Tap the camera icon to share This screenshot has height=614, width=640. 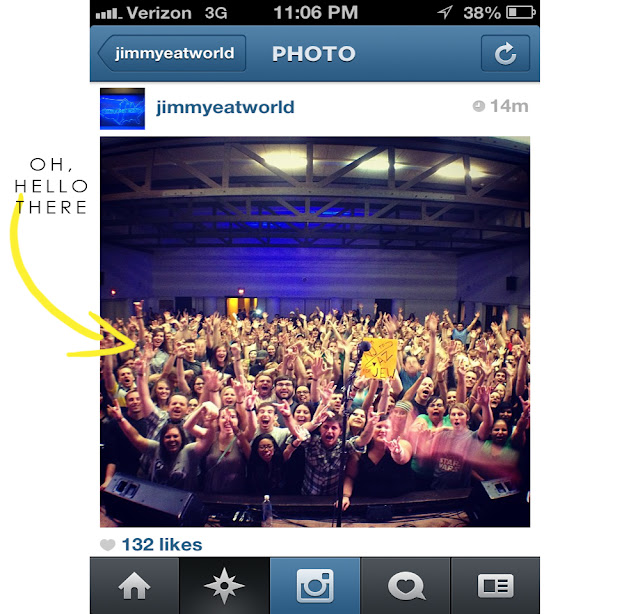pyautogui.click(x=315, y=586)
